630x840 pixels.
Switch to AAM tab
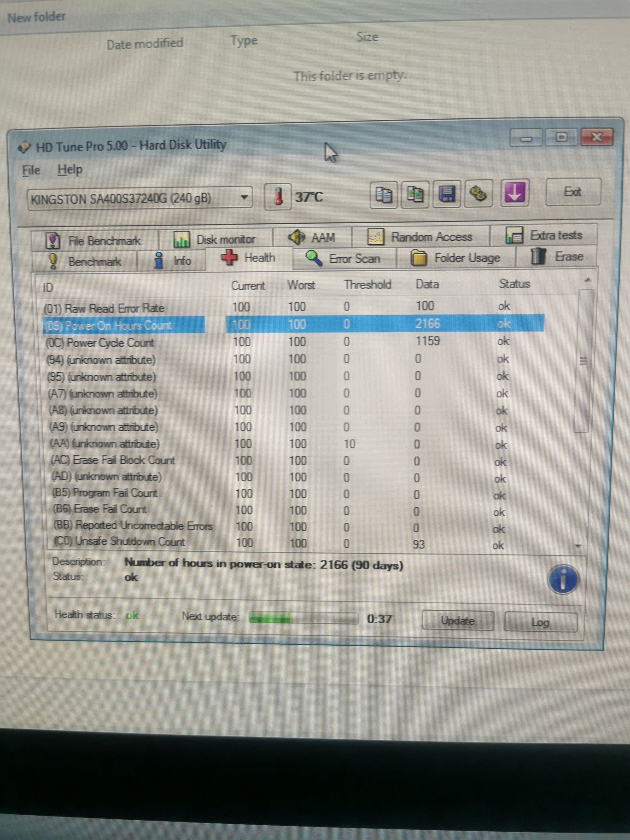(312, 238)
